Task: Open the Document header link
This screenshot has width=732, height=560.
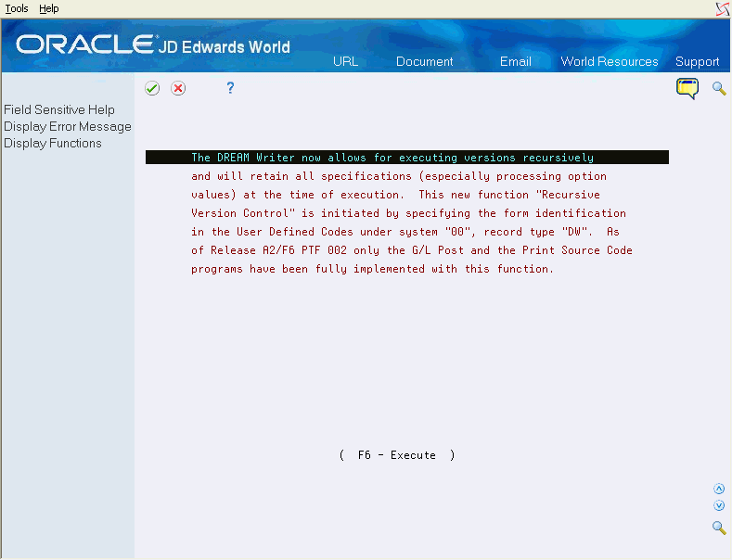Action: 424,61
